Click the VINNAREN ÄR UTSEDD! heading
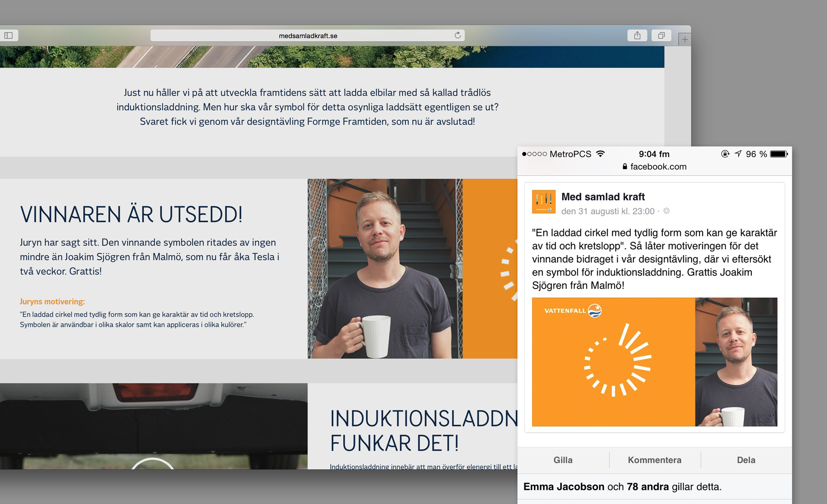The width and height of the screenshot is (827, 504). 131,214
